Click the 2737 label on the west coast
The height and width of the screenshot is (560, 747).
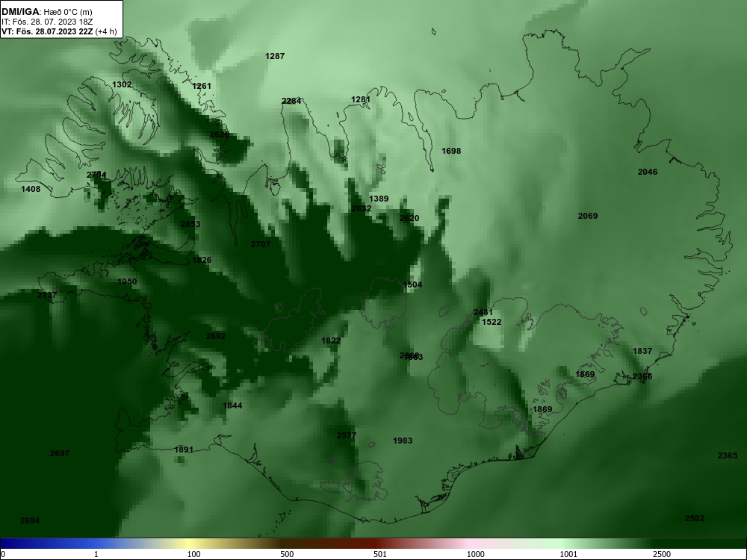(47, 295)
